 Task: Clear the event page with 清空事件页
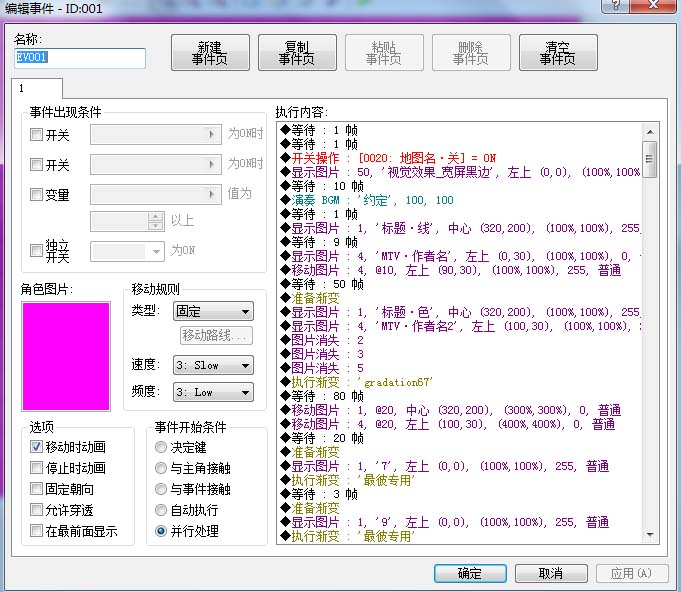pyautogui.click(x=558, y=53)
